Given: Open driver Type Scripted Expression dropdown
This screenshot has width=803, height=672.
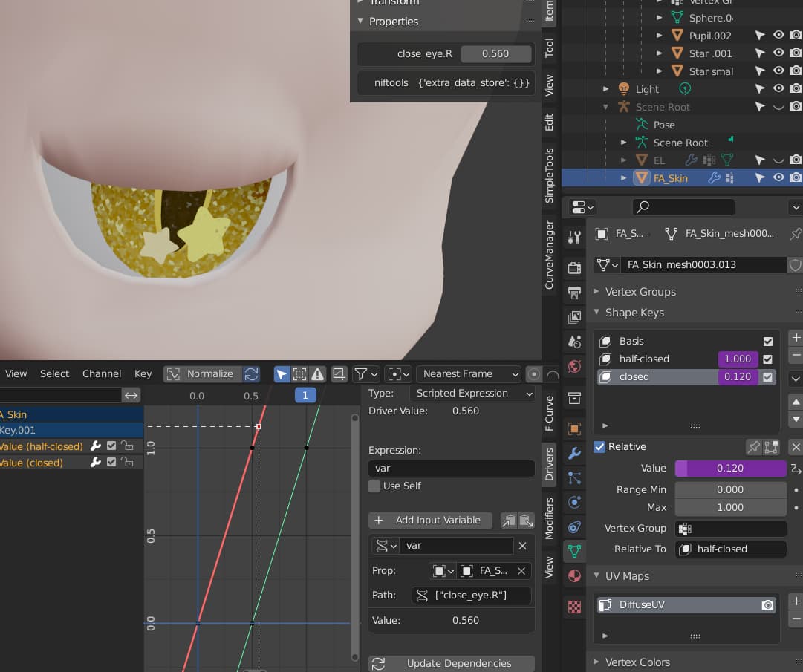Looking at the screenshot, I should (472, 394).
